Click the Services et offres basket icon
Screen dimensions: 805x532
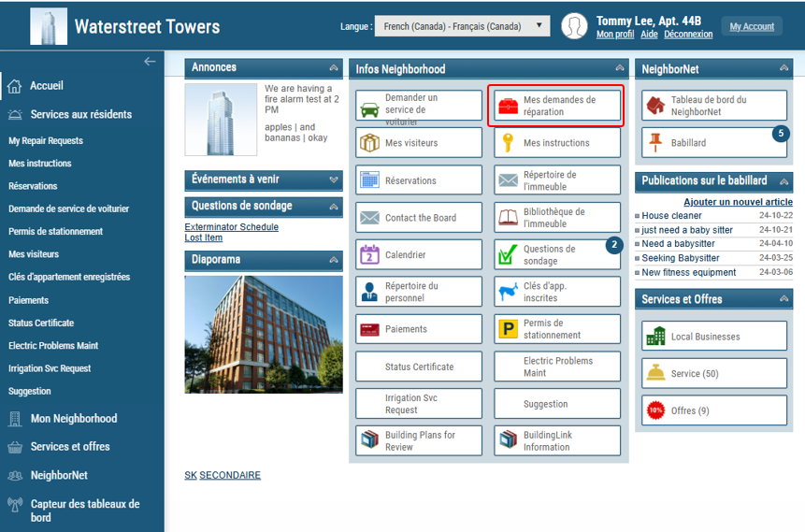(15, 447)
